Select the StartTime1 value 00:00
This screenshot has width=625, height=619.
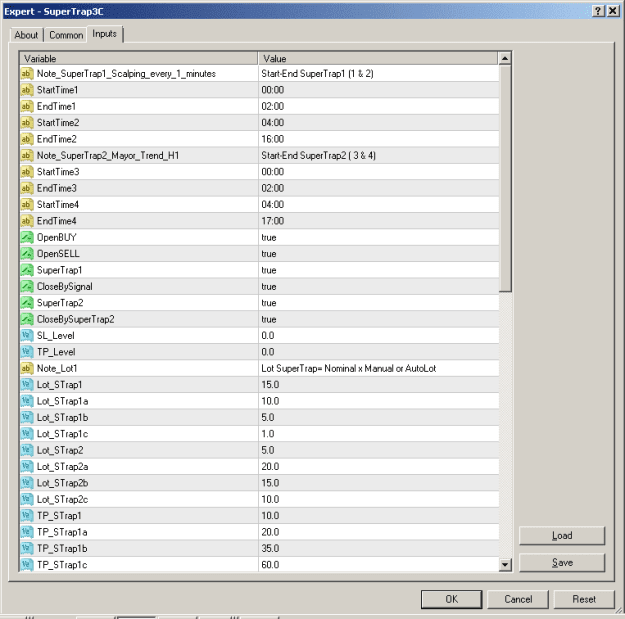pos(273,90)
